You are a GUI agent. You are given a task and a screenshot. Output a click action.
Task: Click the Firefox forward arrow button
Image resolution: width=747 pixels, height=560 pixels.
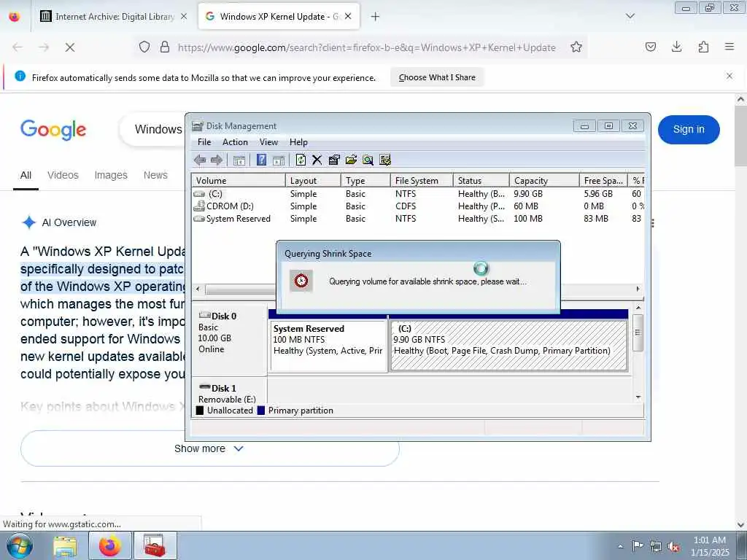pos(44,47)
